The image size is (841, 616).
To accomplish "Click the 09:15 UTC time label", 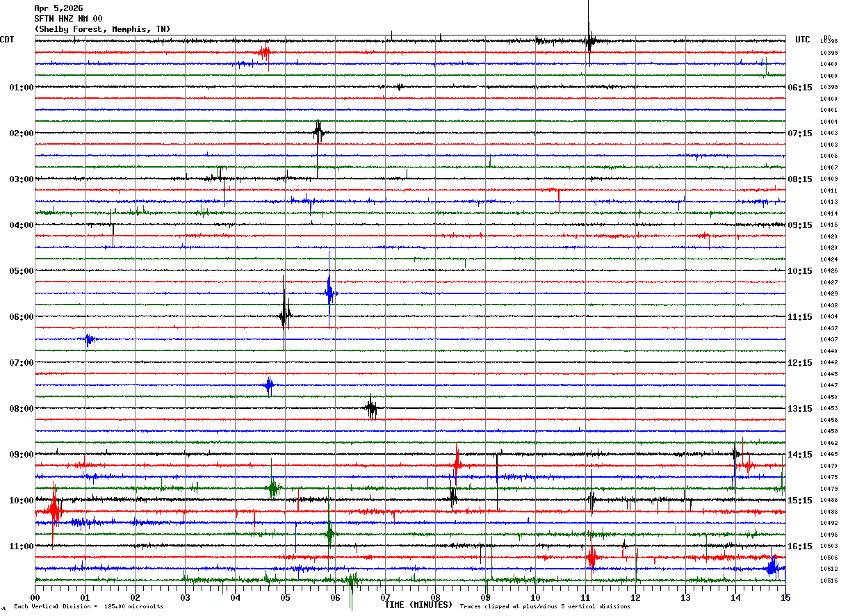I will pos(800,225).
